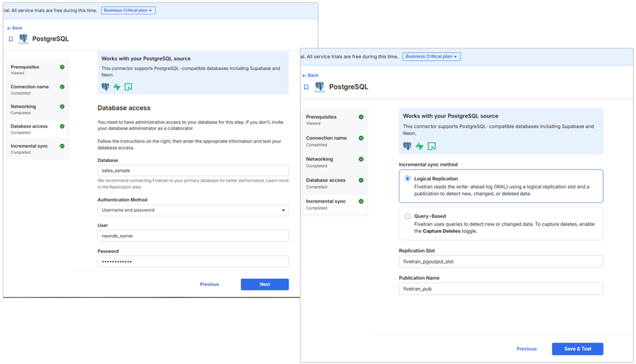Open Incremental sync step in left window
Screen dimensions: 636x364
click(x=37, y=149)
